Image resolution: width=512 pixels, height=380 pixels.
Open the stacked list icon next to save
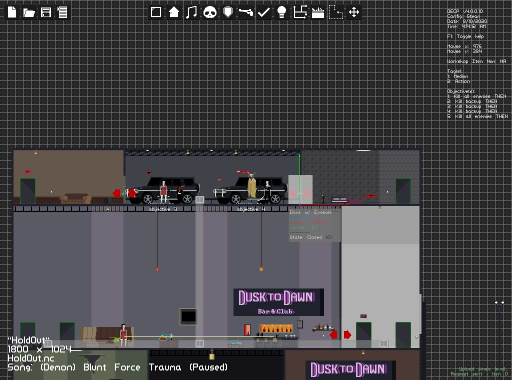click(x=62, y=12)
